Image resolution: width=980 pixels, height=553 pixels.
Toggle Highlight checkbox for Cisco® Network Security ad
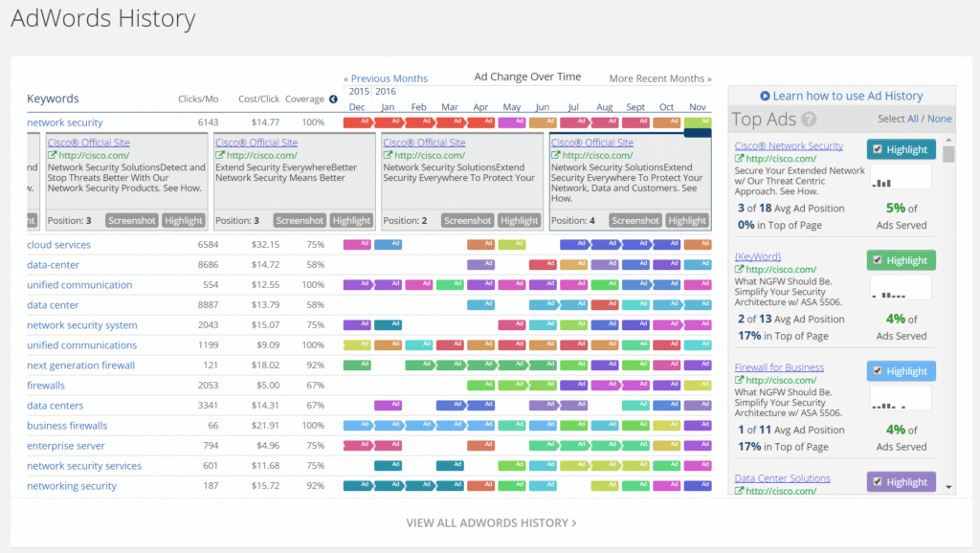pos(878,149)
